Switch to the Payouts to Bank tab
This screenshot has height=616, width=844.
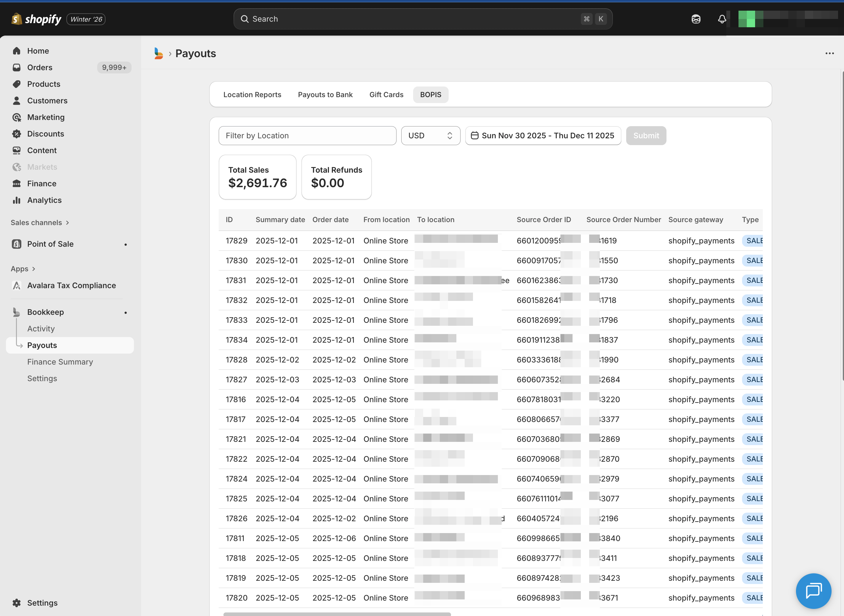pos(325,95)
